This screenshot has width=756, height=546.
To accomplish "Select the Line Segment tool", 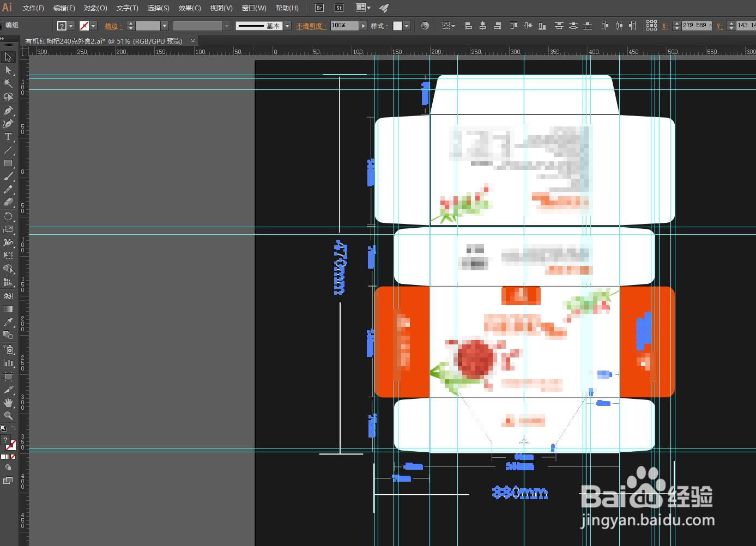I will point(8,150).
